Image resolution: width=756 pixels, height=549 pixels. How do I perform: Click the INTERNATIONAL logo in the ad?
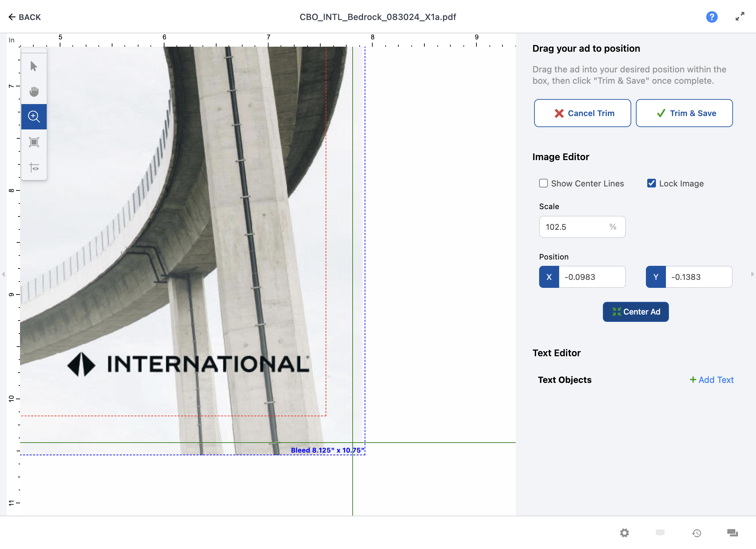[x=188, y=364]
